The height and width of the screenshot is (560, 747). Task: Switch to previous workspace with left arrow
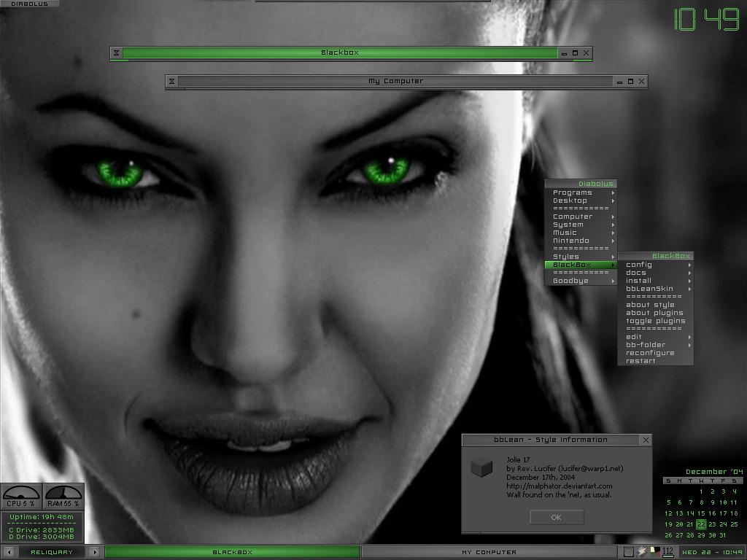[x=9, y=552]
